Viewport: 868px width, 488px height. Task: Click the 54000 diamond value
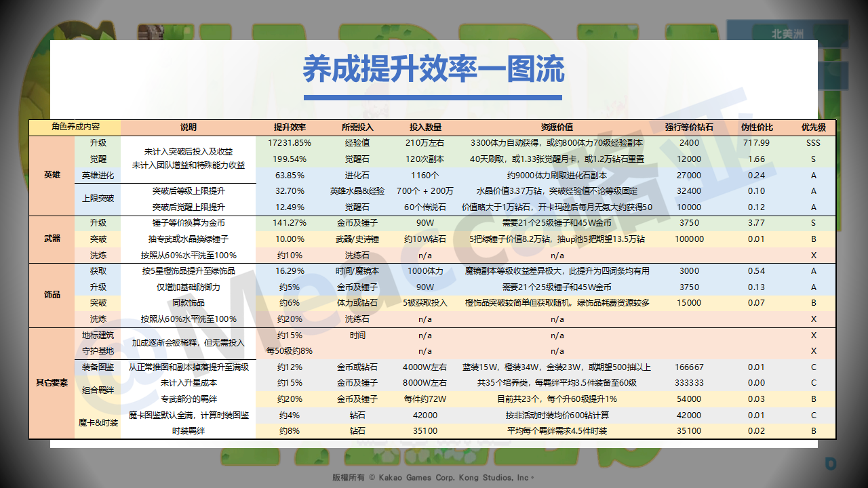689,399
